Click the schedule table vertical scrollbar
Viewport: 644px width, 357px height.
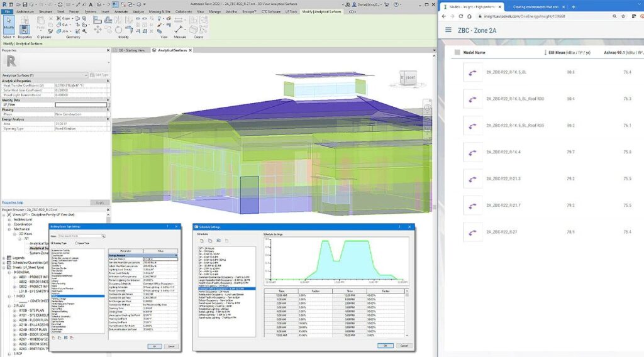(407, 313)
